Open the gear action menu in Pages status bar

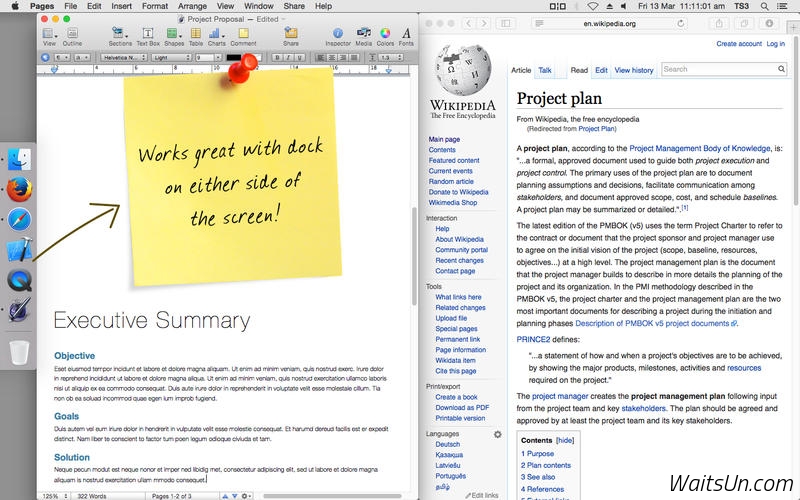(246, 496)
